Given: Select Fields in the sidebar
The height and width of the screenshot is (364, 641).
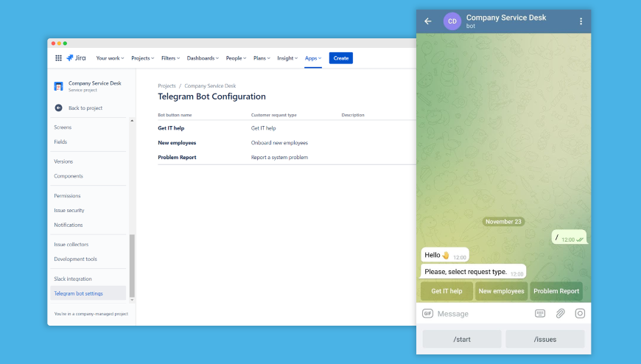Looking at the screenshot, I should coord(60,142).
